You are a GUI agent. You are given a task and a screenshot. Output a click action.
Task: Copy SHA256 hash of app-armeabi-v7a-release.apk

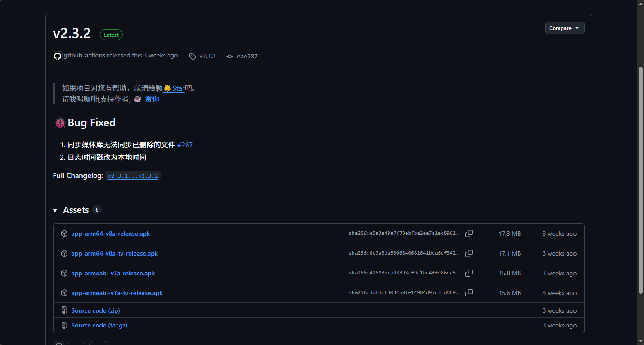tap(469, 273)
